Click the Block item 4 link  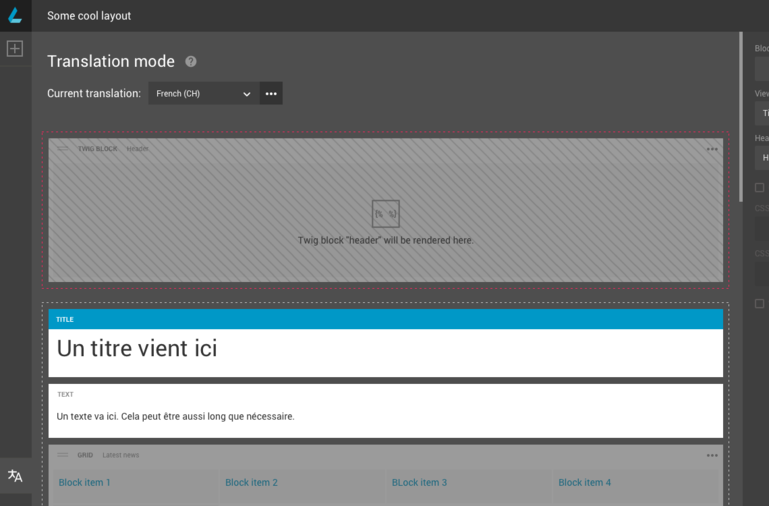(x=584, y=483)
